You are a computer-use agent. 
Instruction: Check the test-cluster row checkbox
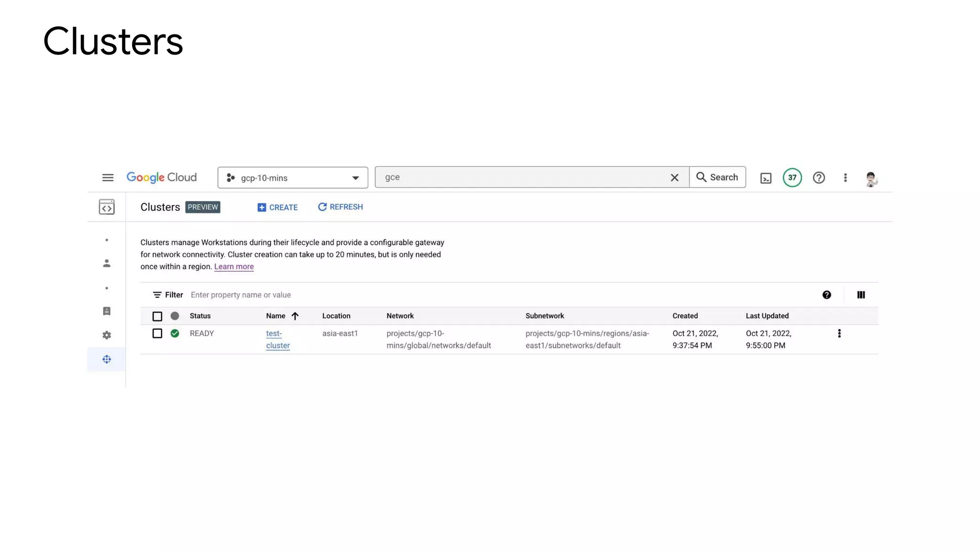[157, 333]
